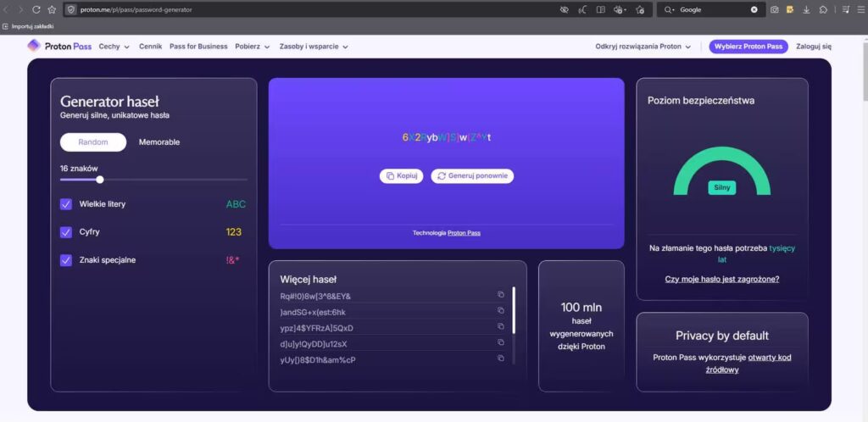Switch to Memorable password mode
868x422 pixels.
[159, 142]
